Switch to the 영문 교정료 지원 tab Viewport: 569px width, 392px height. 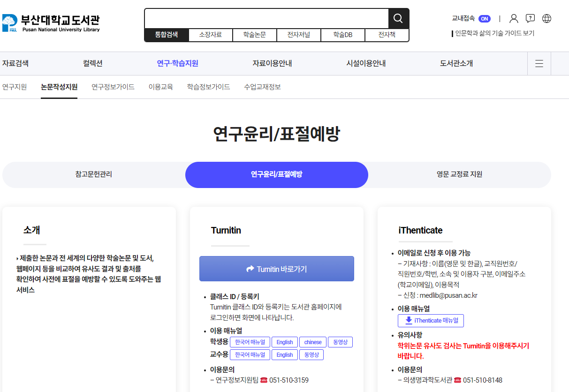click(459, 174)
